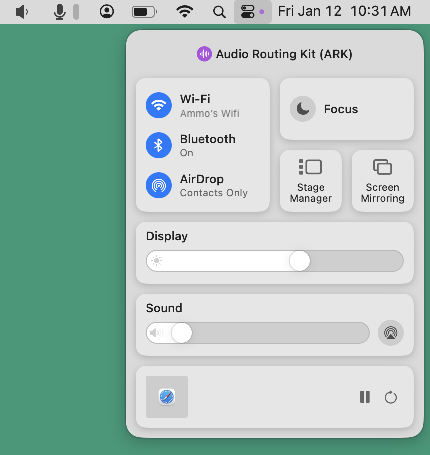The image size is (430, 455).
Task: Click the Display brightness slider knob
Action: pos(300,261)
